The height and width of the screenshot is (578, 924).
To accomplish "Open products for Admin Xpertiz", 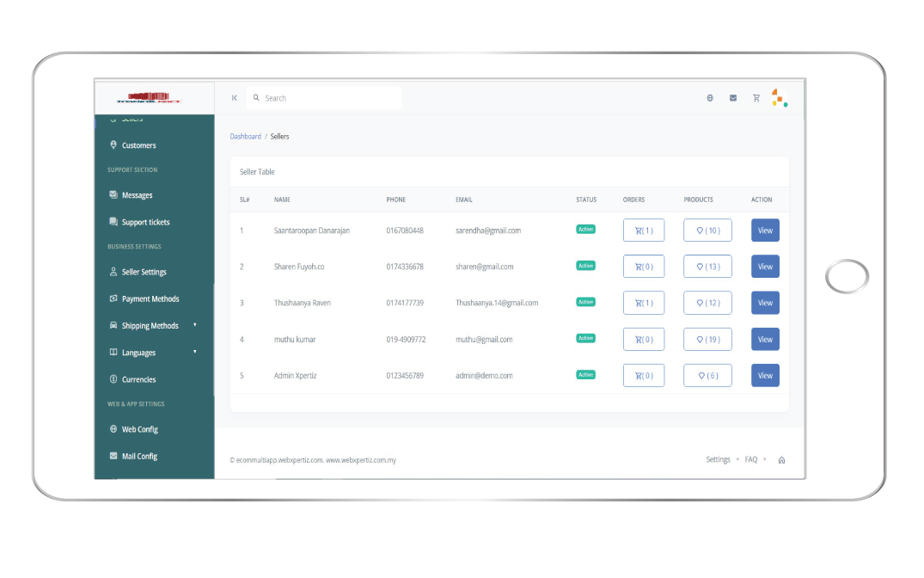I will click(707, 376).
